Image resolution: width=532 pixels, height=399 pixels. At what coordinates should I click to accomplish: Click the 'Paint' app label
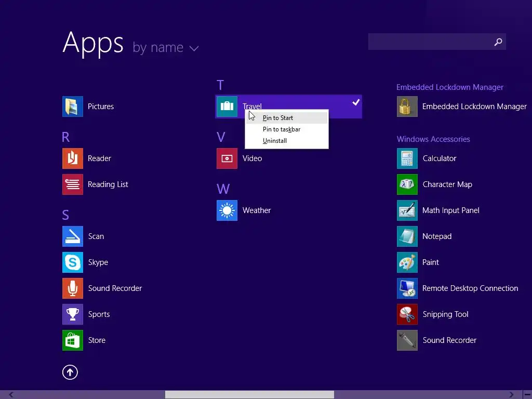(431, 262)
